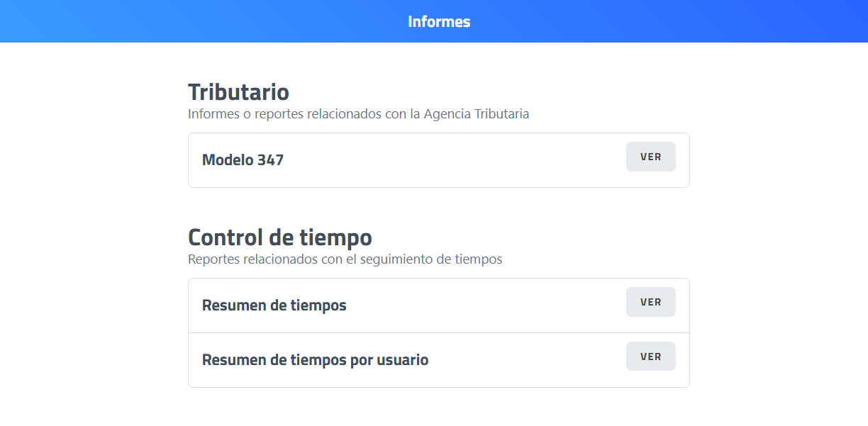The height and width of the screenshot is (426, 868).
Task: Click the Tributario section description text
Action: click(358, 113)
